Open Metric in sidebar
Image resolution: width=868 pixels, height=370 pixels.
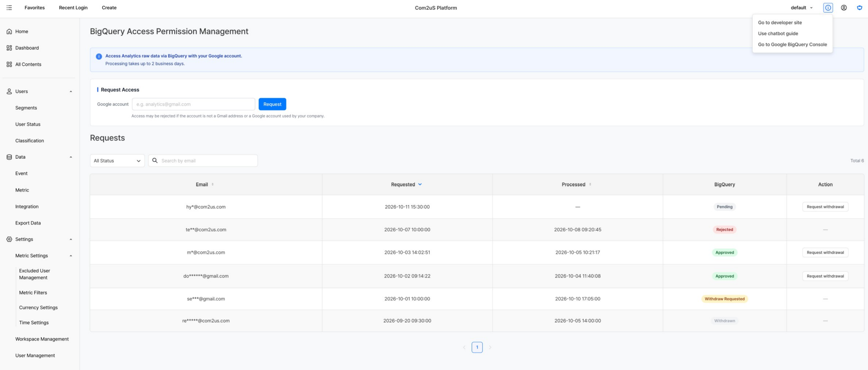(22, 190)
